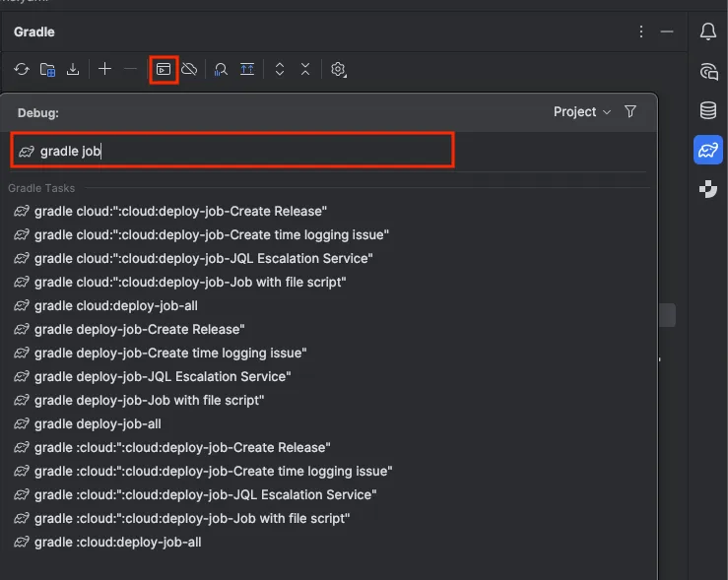Open Database tool window icon
This screenshot has width=728, height=580.
708,110
